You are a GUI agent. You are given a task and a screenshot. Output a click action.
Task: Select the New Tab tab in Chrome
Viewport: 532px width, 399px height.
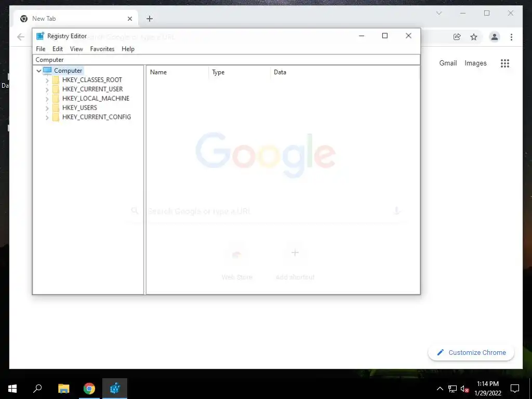click(76, 19)
